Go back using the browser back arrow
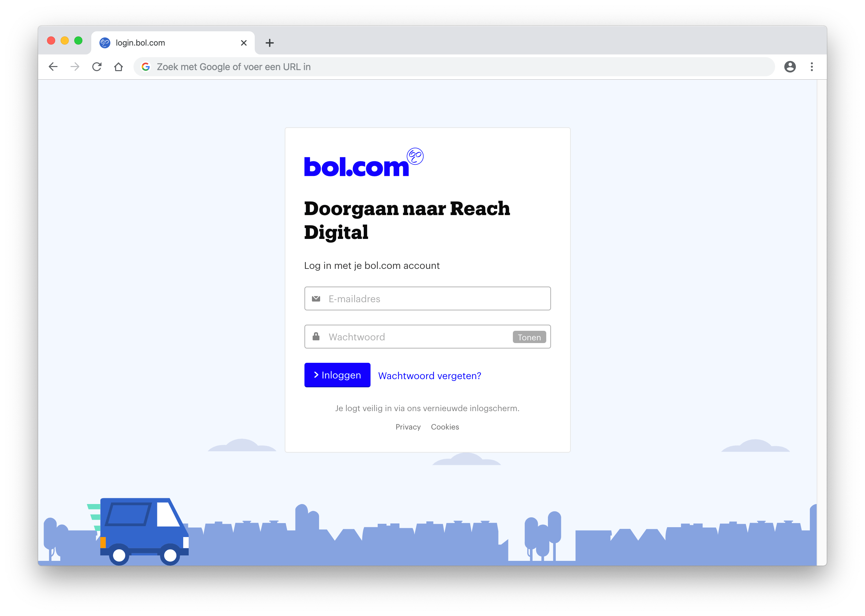865x616 pixels. click(x=53, y=67)
